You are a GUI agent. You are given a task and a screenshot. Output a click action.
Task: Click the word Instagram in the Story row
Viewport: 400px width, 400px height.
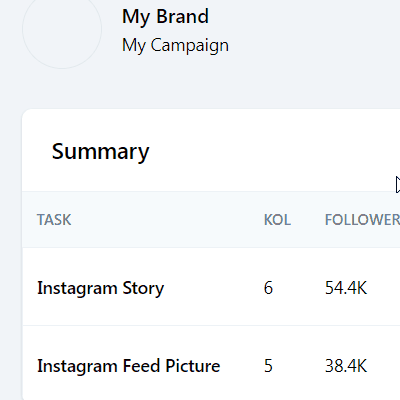pos(77,288)
